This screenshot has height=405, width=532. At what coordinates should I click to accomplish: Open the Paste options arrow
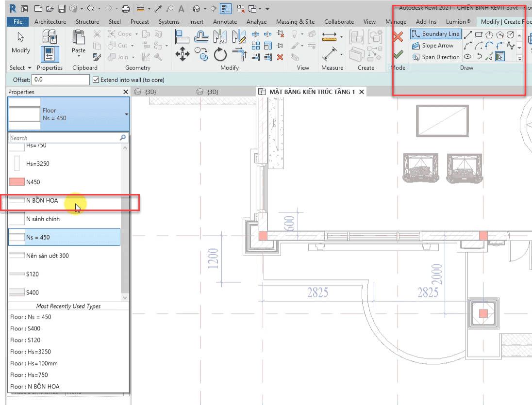tap(79, 56)
